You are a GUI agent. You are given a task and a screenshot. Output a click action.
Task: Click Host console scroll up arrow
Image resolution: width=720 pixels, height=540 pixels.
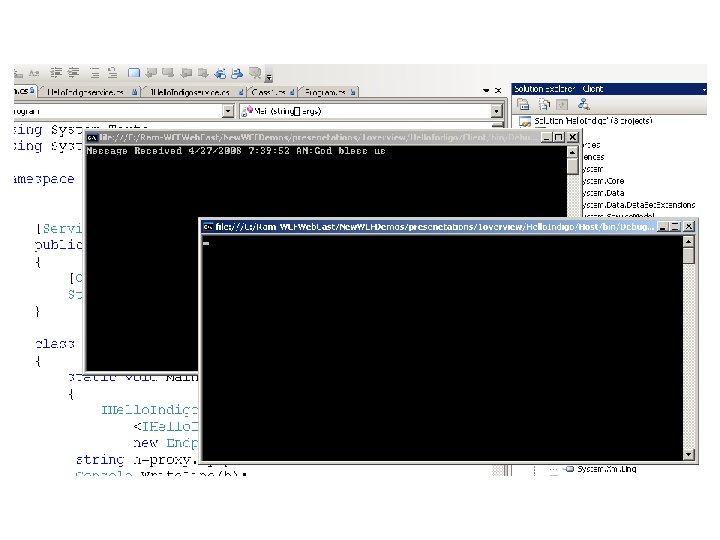[688, 242]
